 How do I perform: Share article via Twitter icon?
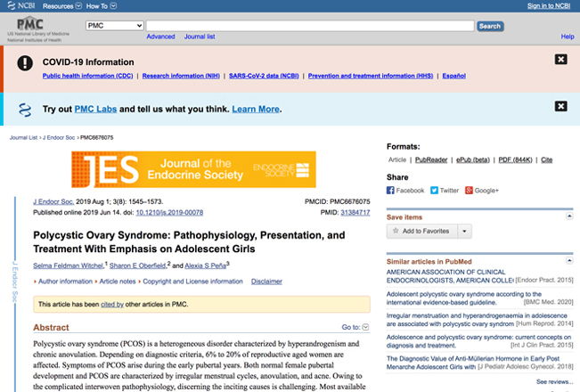point(434,191)
